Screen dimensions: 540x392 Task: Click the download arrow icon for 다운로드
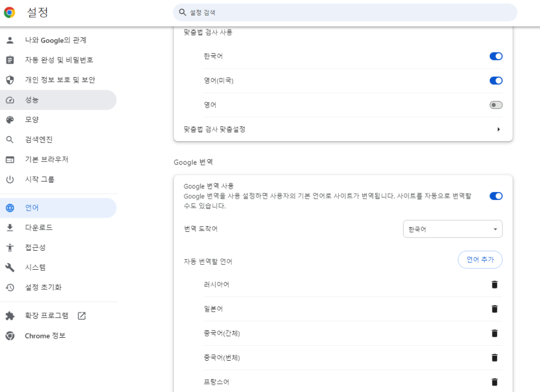coord(10,227)
